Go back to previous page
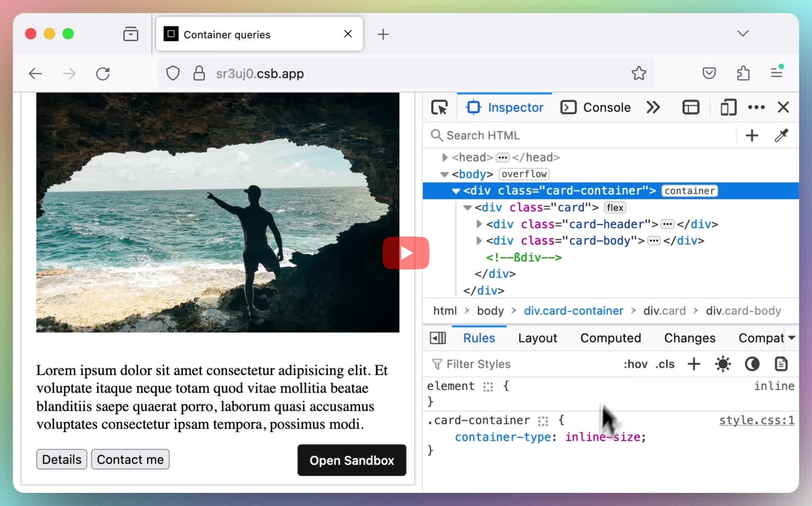 (35, 74)
